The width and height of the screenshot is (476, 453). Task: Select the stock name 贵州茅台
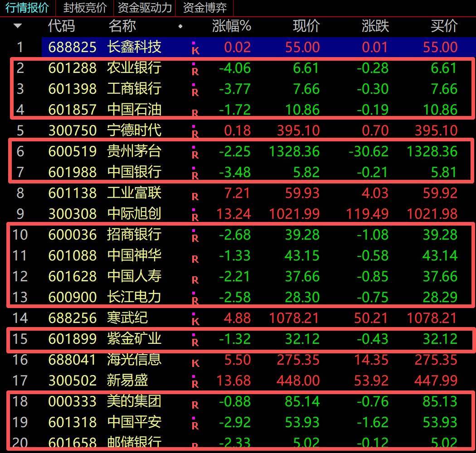(134, 151)
